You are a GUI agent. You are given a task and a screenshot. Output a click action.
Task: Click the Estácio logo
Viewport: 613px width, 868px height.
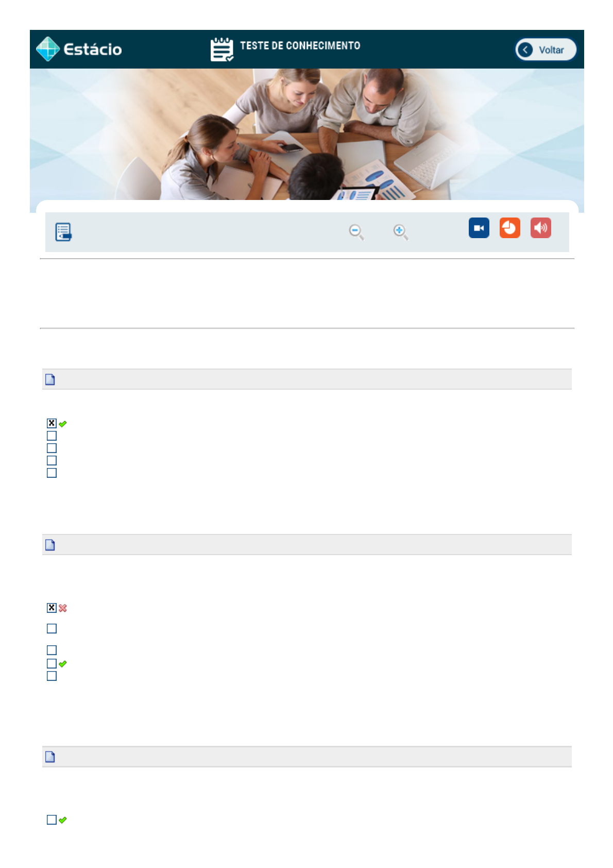pyautogui.click(x=79, y=49)
